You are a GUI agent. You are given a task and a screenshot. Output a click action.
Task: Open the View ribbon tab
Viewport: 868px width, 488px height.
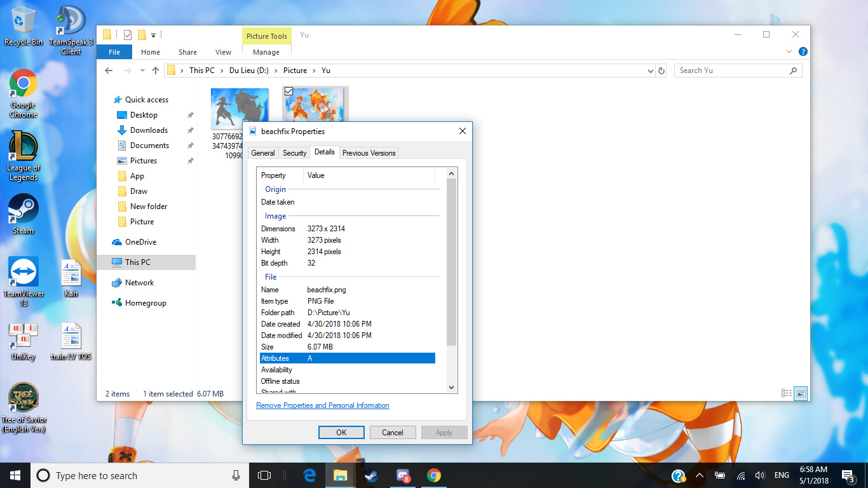223,52
